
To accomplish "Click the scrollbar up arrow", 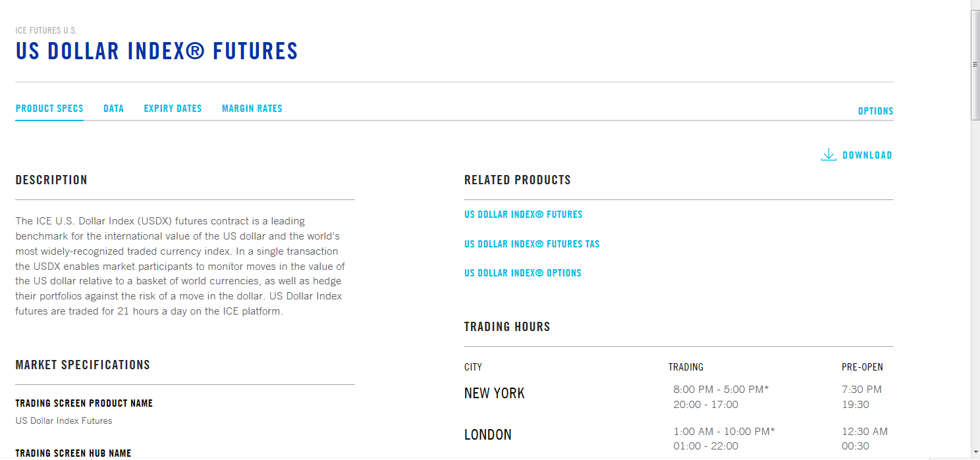I will [975, 5].
